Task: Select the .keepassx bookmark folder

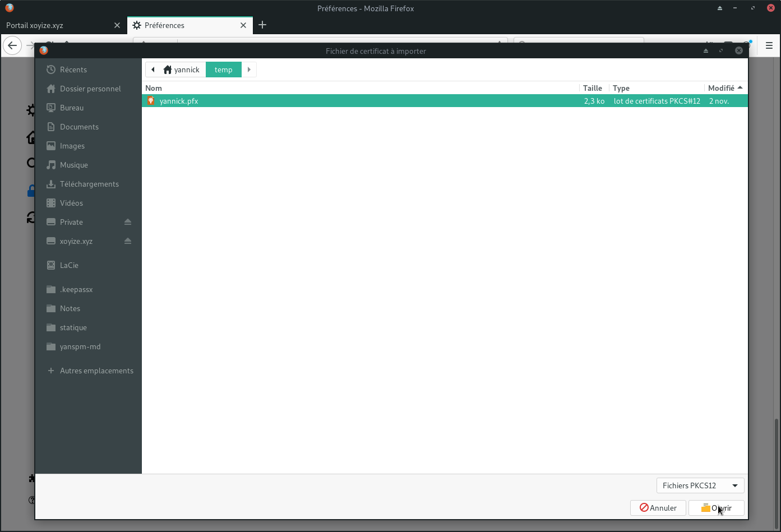Action: [76, 289]
